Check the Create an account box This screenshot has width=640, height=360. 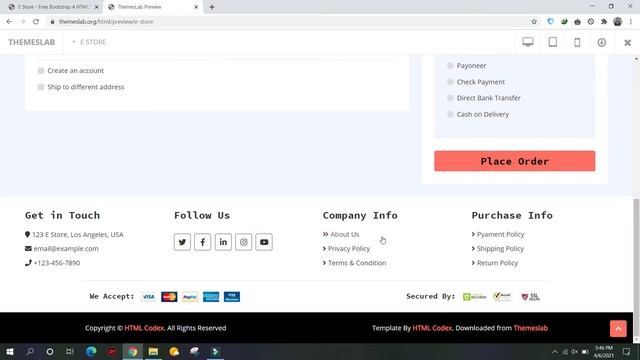tap(41, 71)
